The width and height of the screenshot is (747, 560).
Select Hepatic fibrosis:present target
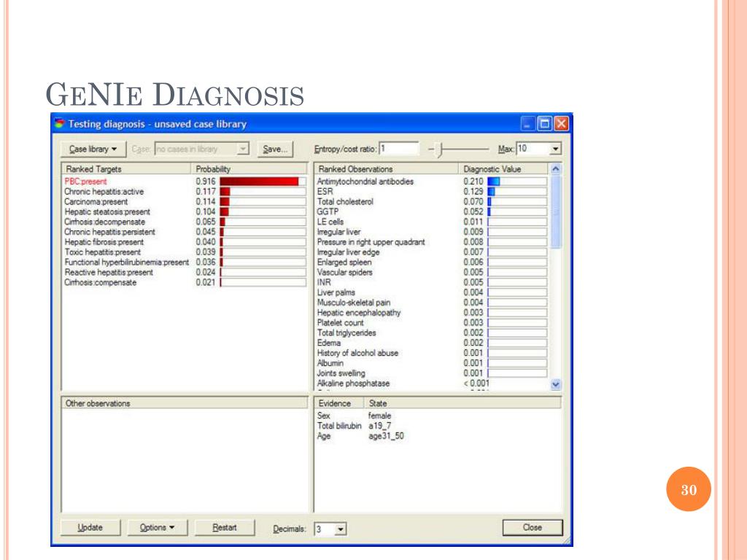pyautogui.click(x=185, y=242)
